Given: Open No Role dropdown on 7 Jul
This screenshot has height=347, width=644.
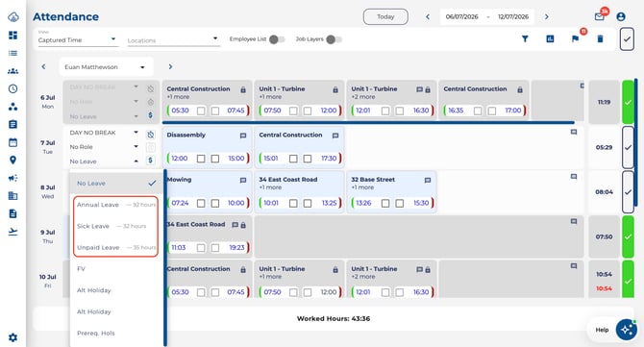Looking at the screenshot, I should coord(104,147).
